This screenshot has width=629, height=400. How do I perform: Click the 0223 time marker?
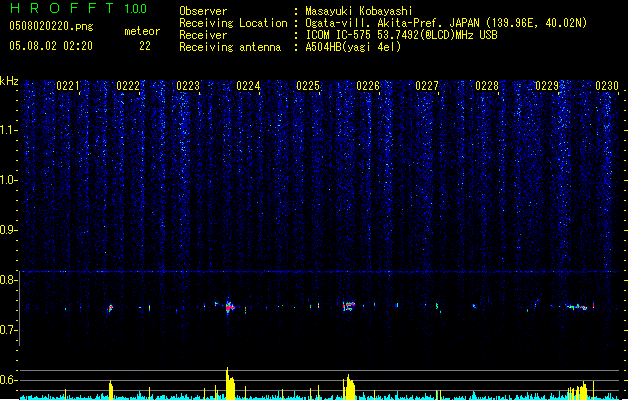188,86
